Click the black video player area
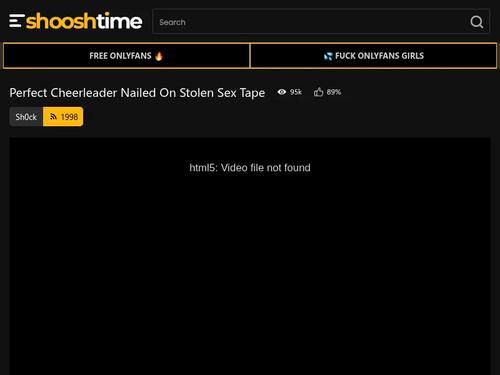Viewport: 500px width, 375px height. coord(250,256)
